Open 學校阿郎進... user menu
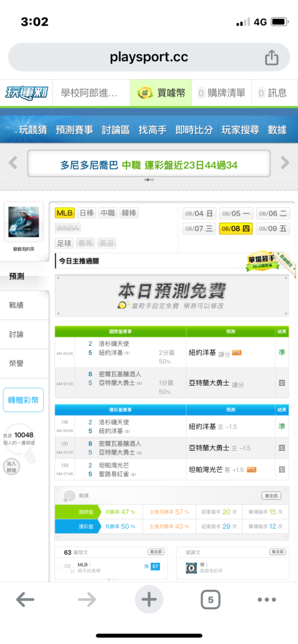 tap(90, 93)
